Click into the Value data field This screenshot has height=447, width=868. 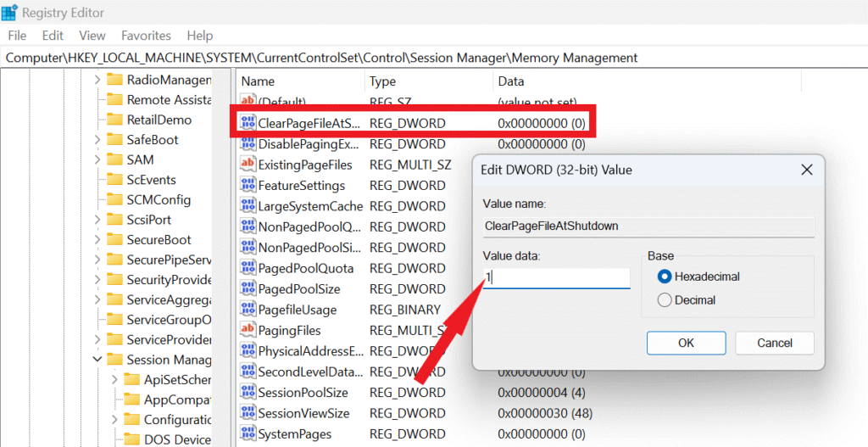(556, 278)
